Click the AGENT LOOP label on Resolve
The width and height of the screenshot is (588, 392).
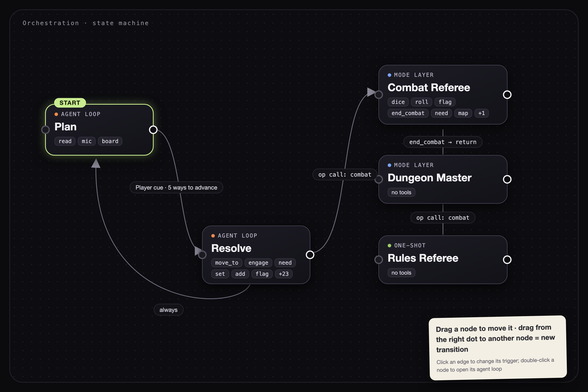pos(237,236)
